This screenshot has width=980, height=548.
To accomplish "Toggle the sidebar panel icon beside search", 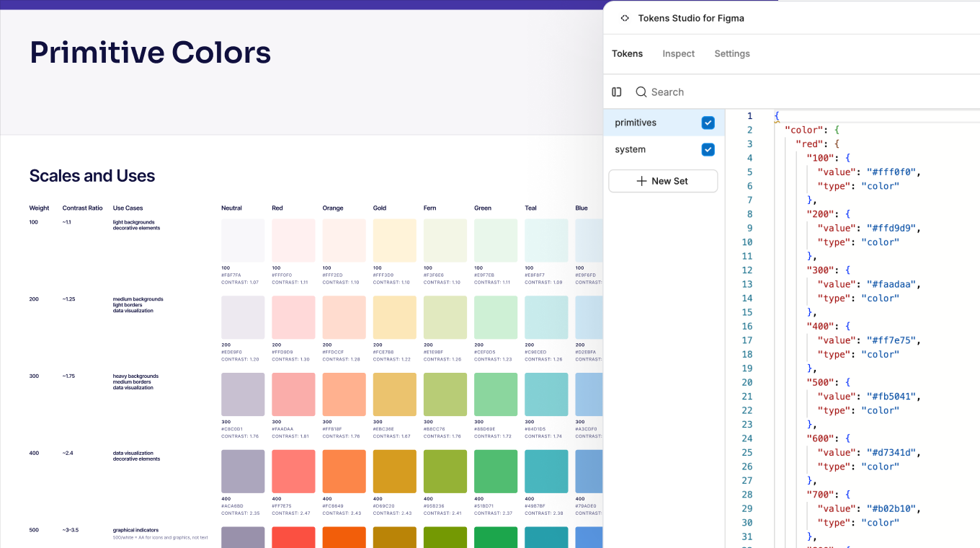I will [x=616, y=92].
